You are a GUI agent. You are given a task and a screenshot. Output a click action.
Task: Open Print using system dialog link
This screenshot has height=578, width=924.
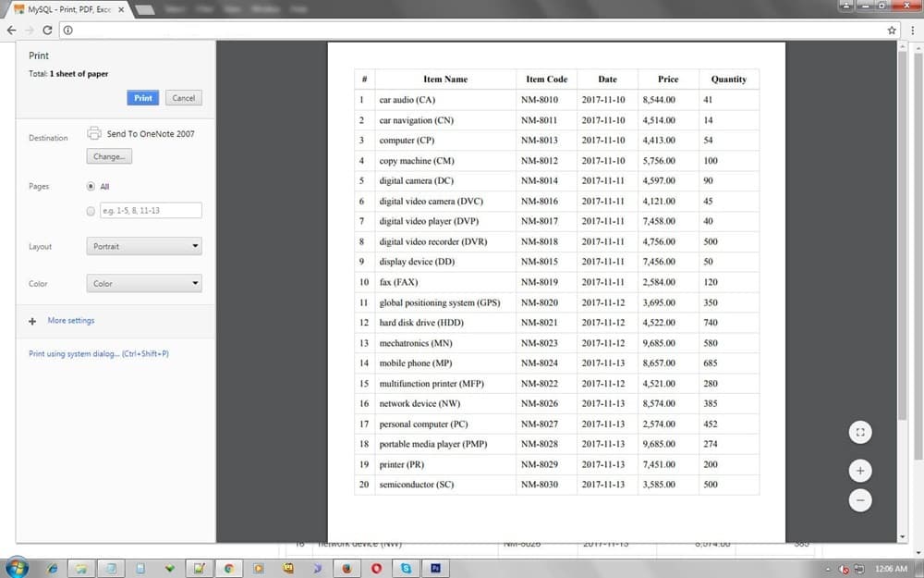coord(99,354)
